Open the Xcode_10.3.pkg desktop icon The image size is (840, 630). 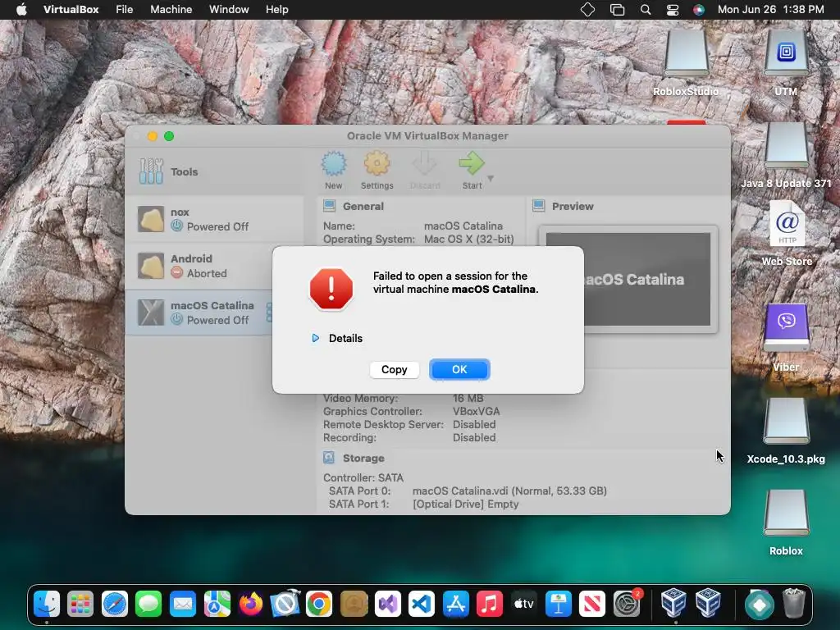[x=786, y=421]
